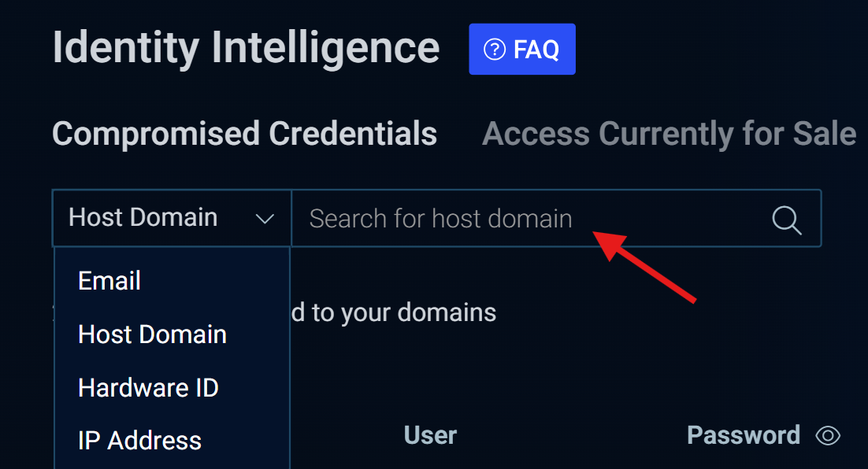Click the magnifying glass search icon
Viewport: 868px width, 469px height.
click(x=785, y=220)
